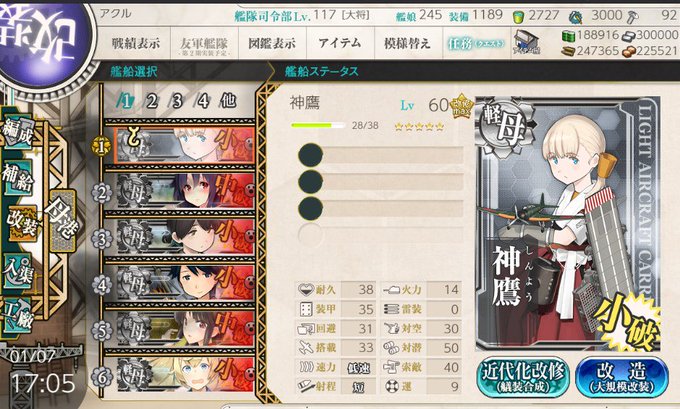Open the 編成 fleet composition icon
This screenshot has height=409, width=680.
pyautogui.click(x=17, y=132)
